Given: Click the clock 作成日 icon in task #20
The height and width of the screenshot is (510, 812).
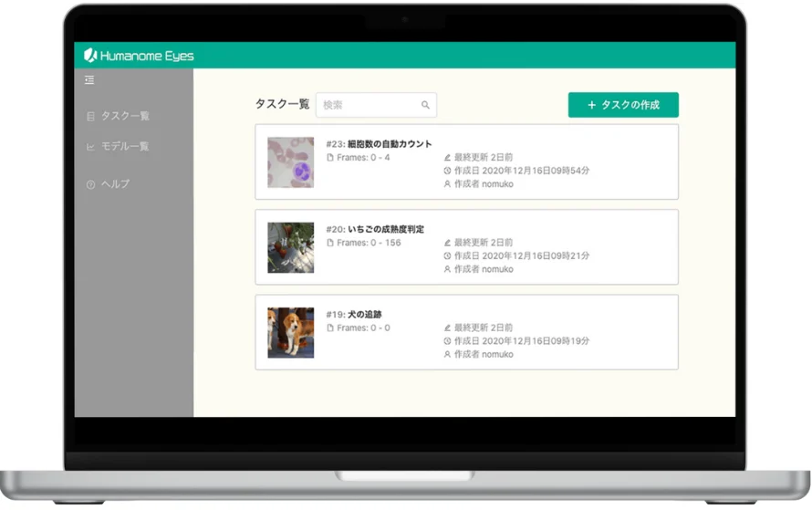Looking at the screenshot, I should pos(447,256).
